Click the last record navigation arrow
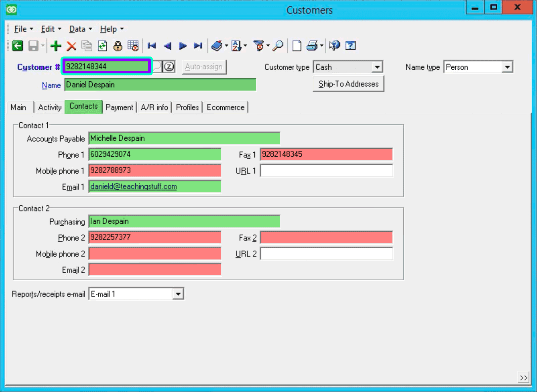537x392 pixels. [x=198, y=46]
